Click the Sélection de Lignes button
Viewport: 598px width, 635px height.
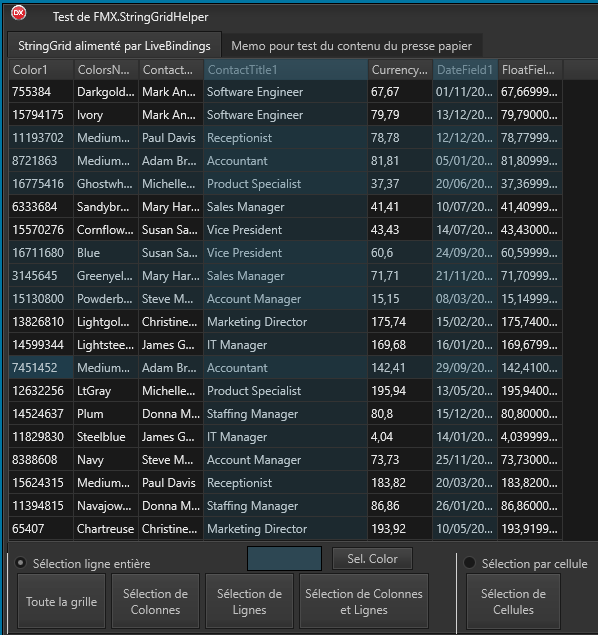[x=249, y=601]
